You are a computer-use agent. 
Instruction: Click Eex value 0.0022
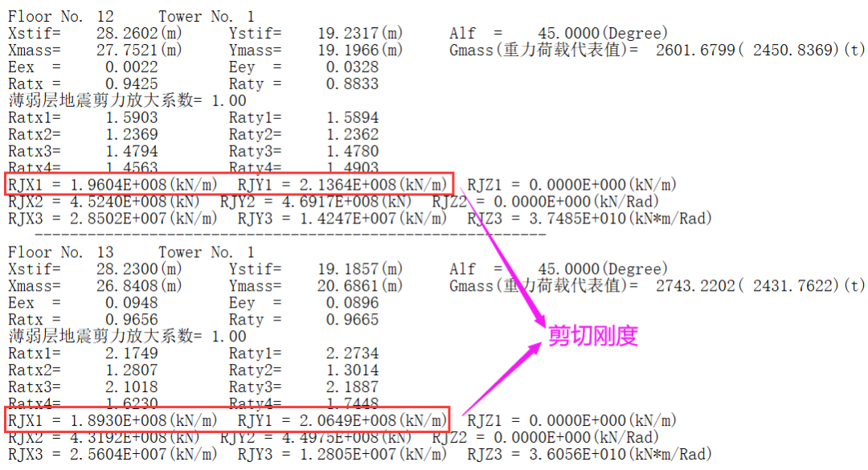click(132, 67)
